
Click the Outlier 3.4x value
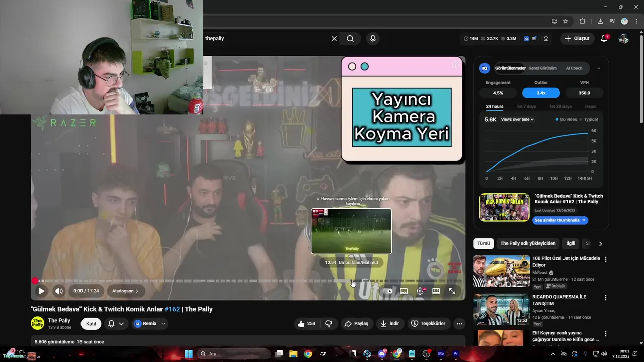click(x=541, y=93)
